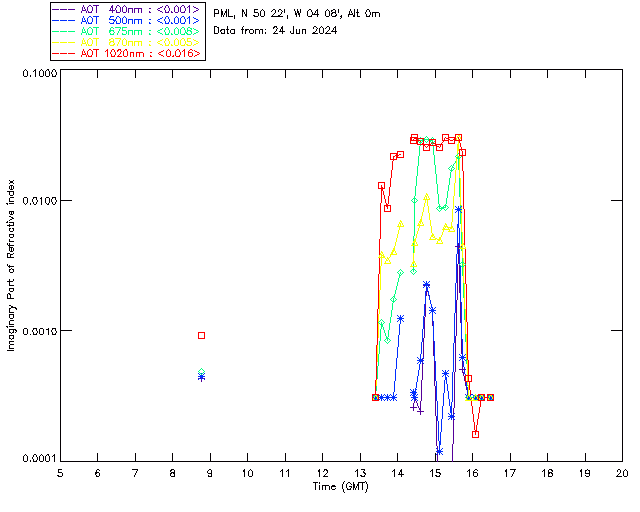Click the x-axis tick label 9
Viewport: 640px width, 512px height.
210,473
